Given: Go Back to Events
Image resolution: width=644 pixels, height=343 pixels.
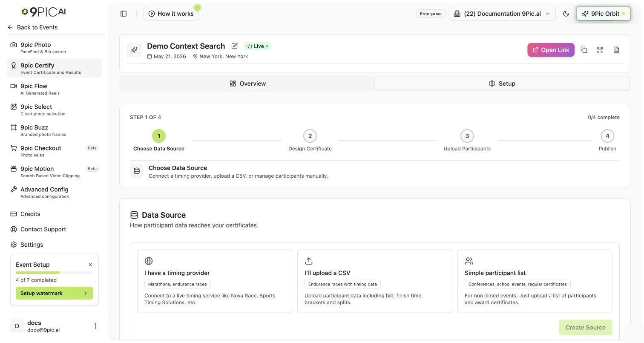Looking at the screenshot, I should (x=33, y=27).
